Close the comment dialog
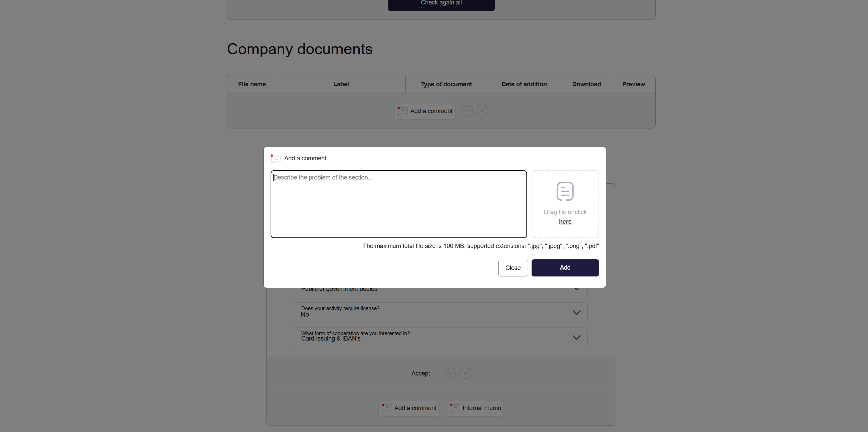 point(513,268)
